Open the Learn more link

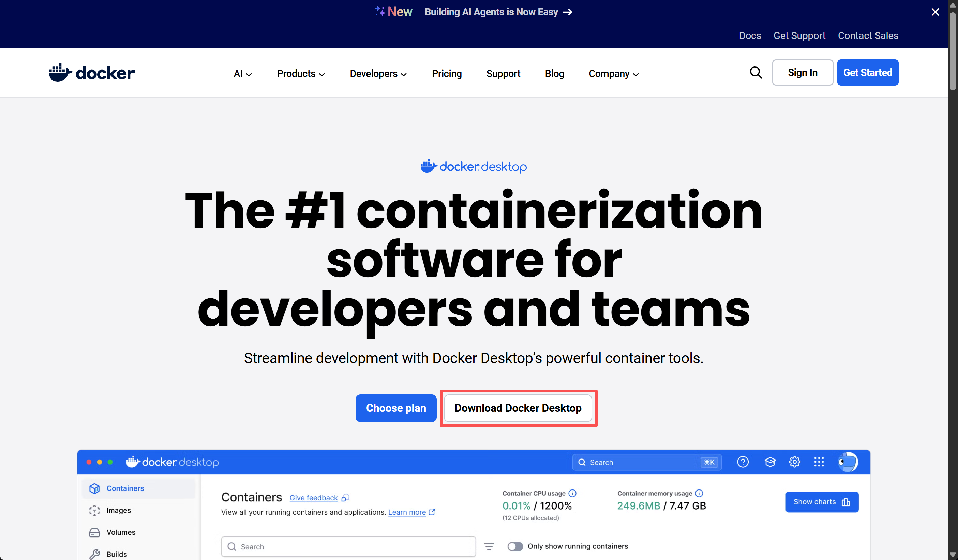[x=407, y=512]
